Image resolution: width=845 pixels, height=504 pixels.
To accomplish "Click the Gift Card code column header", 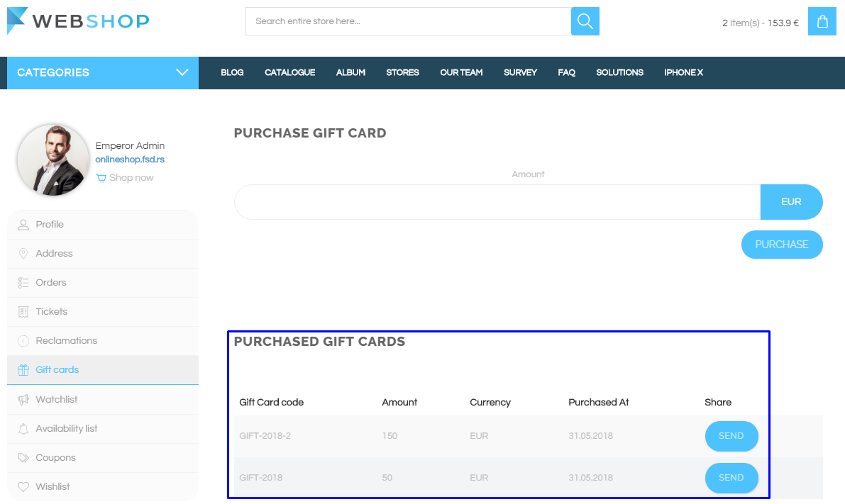I will [x=272, y=403].
